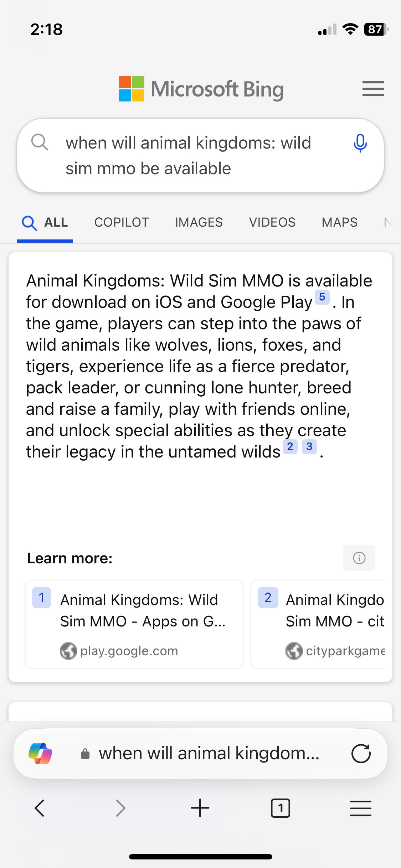Tap the microphone voice search icon

click(x=360, y=143)
